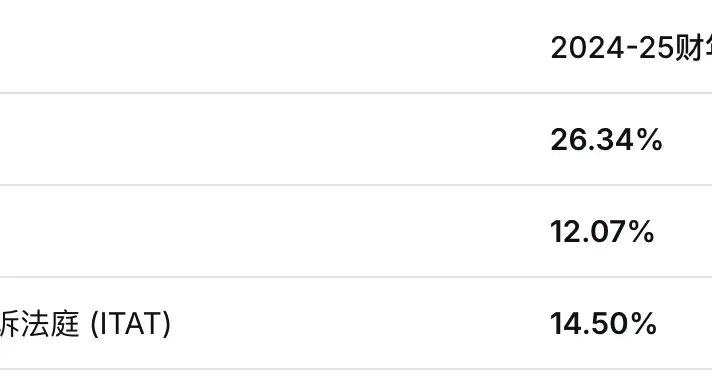Click the divider line below the header row
The width and height of the screenshot is (712, 376).
[x=356, y=93]
